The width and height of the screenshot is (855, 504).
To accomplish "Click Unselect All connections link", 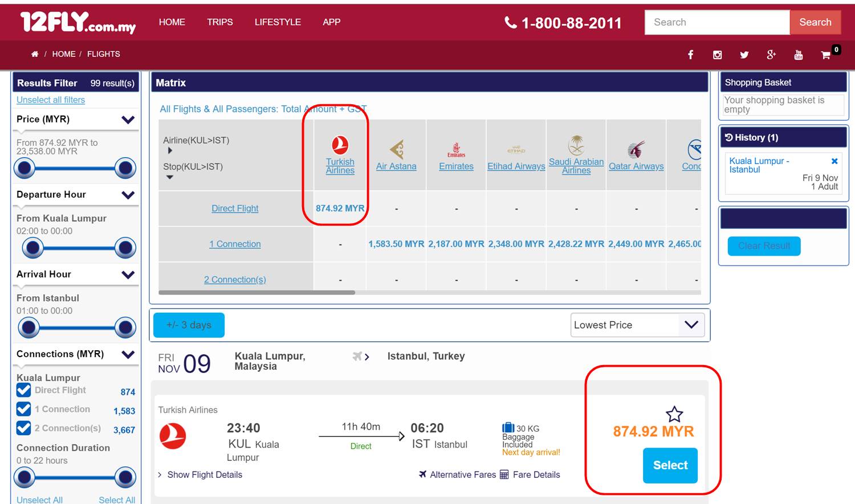I will pos(39,499).
